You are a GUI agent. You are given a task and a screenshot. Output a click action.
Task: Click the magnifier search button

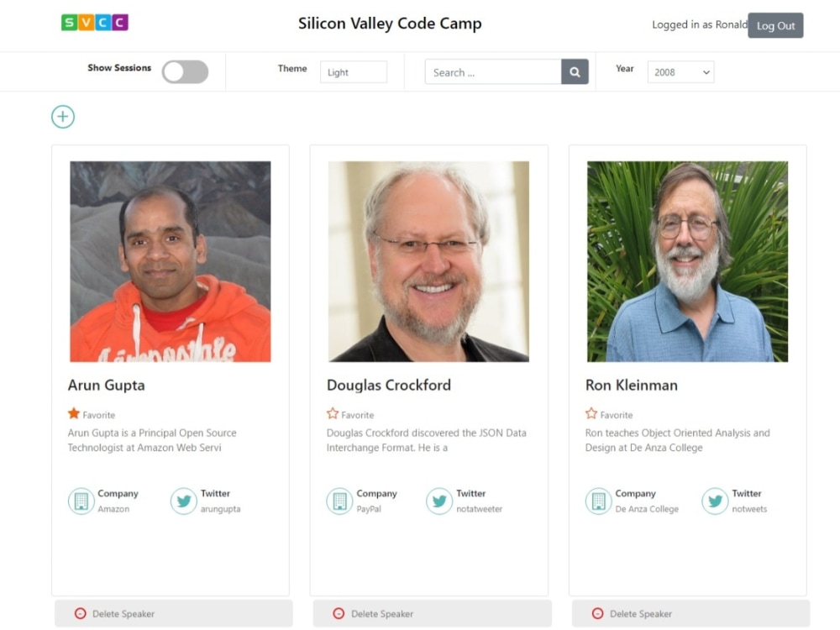(x=575, y=71)
